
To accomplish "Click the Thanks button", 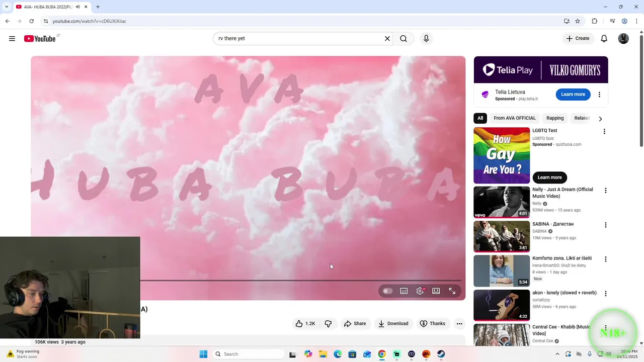I will tap(433, 324).
